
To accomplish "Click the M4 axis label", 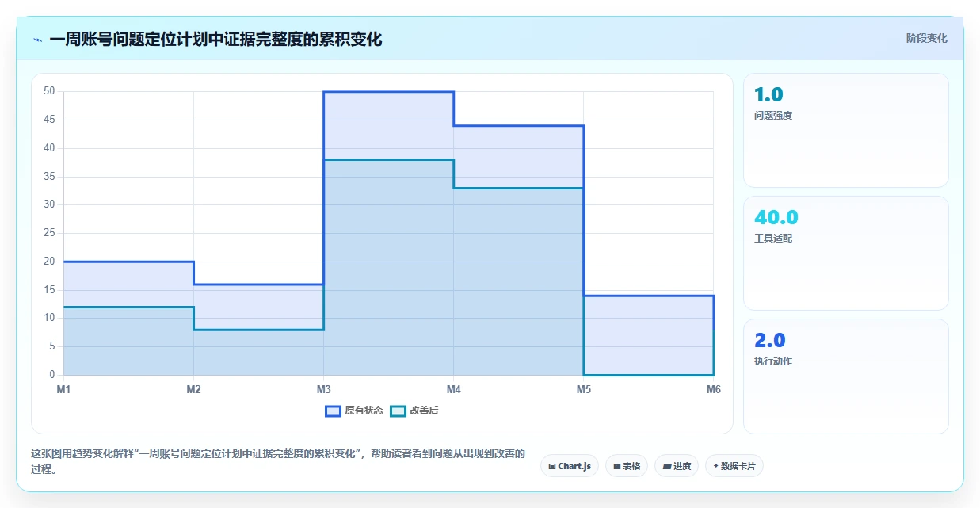I will coord(453,389).
